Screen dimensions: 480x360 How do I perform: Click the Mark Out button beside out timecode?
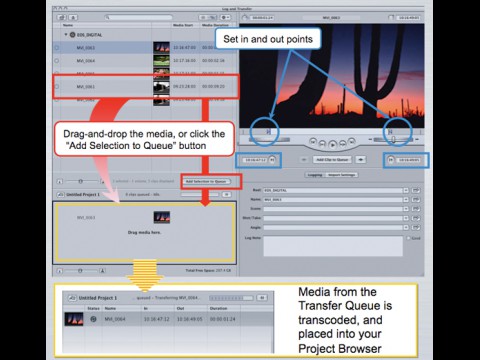click(390, 160)
